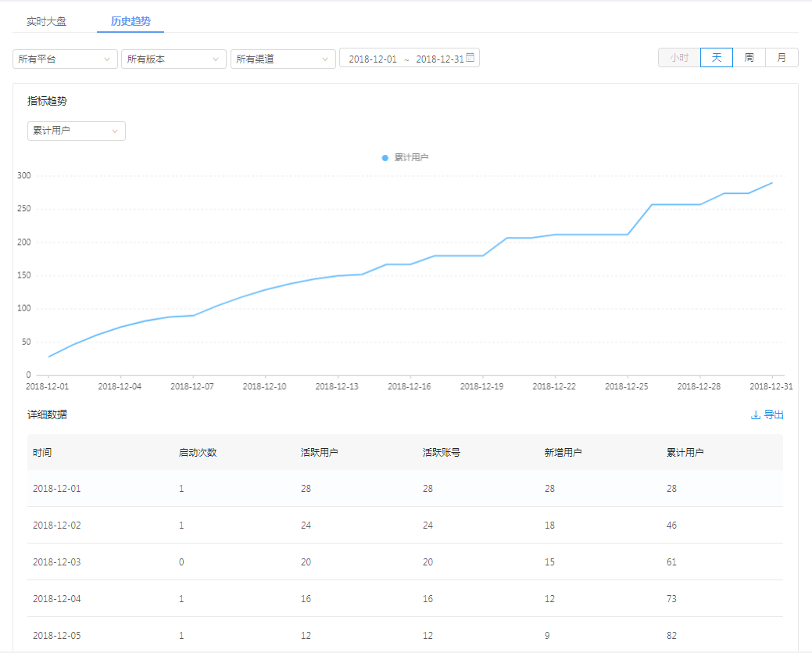Image resolution: width=812 pixels, height=653 pixels.
Task: Click cumulative users value 61
Action: tap(671, 562)
